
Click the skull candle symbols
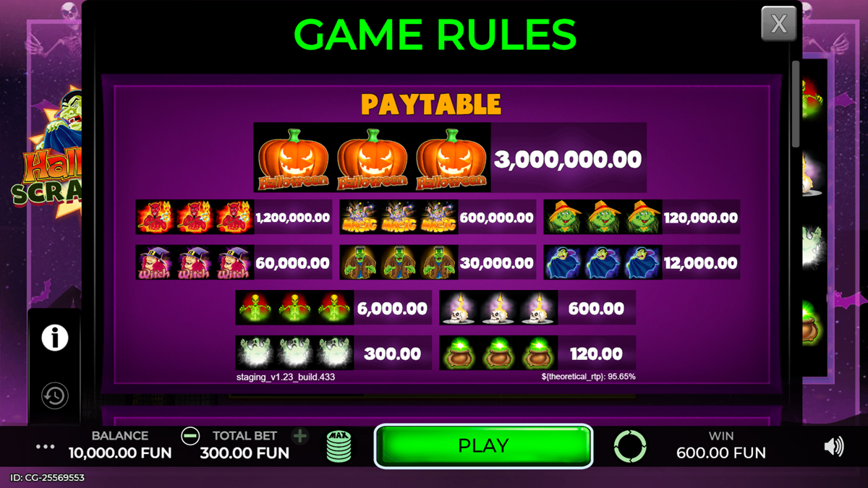click(499, 308)
